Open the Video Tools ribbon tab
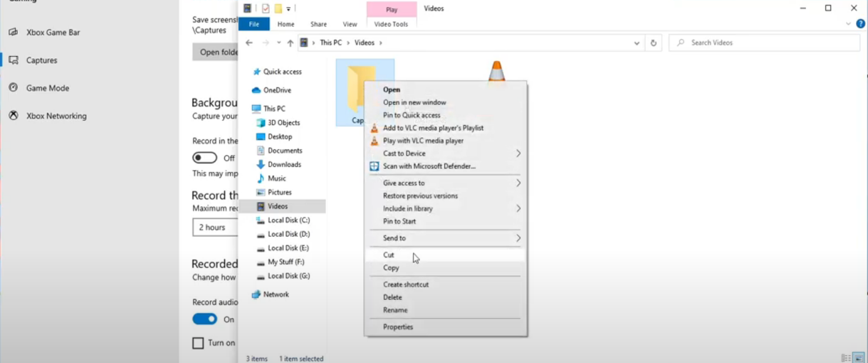Viewport: 868px width, 363px height. pos(391,24)
